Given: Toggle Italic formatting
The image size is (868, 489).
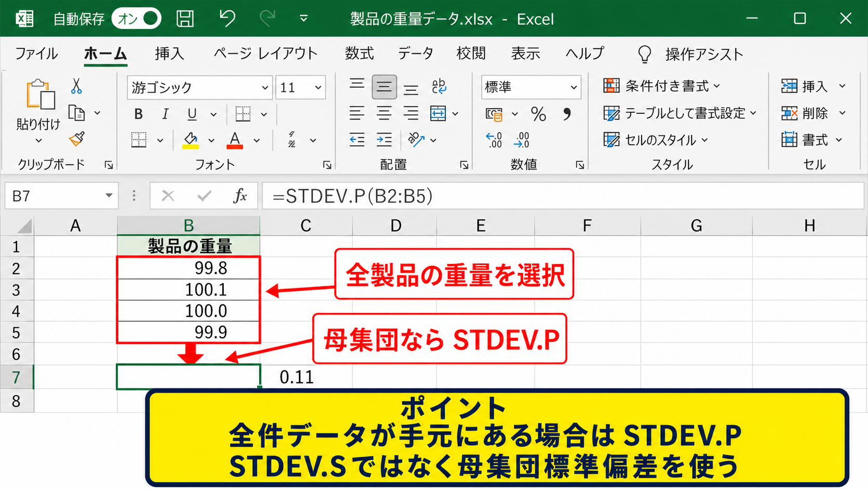Looking at the screenshot, I should coord(165,114).
